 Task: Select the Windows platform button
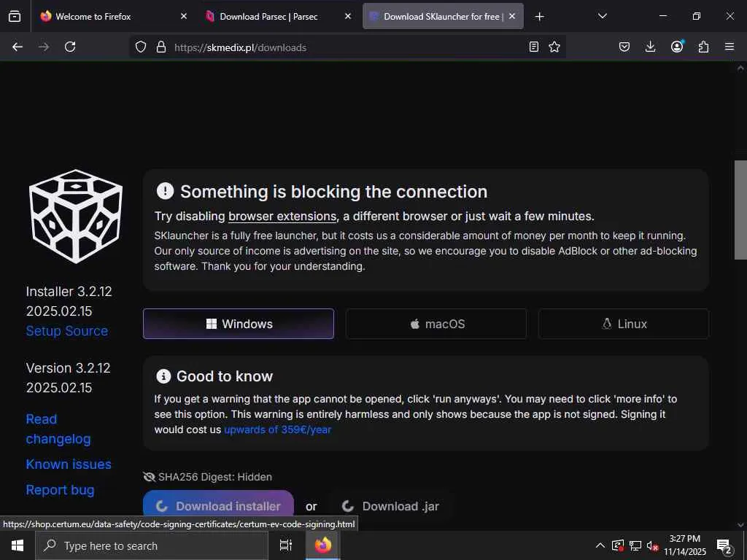pyautogui.click(x=239, y=324)
